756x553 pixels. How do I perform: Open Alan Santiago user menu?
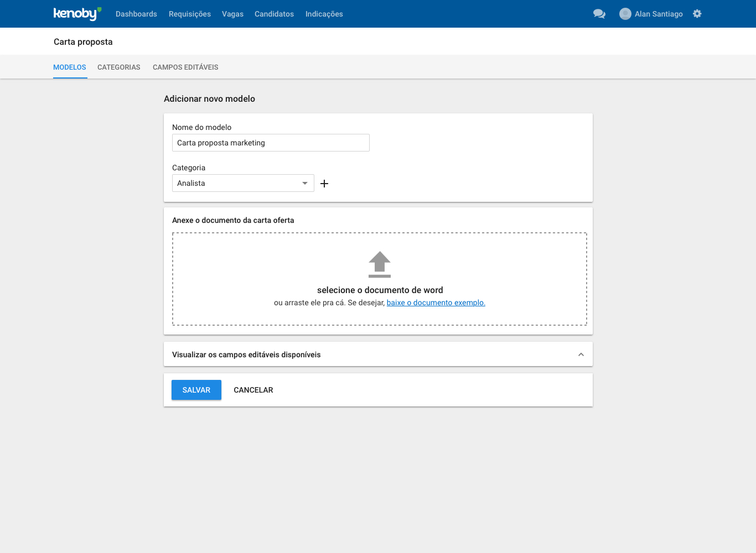[658, 14]
